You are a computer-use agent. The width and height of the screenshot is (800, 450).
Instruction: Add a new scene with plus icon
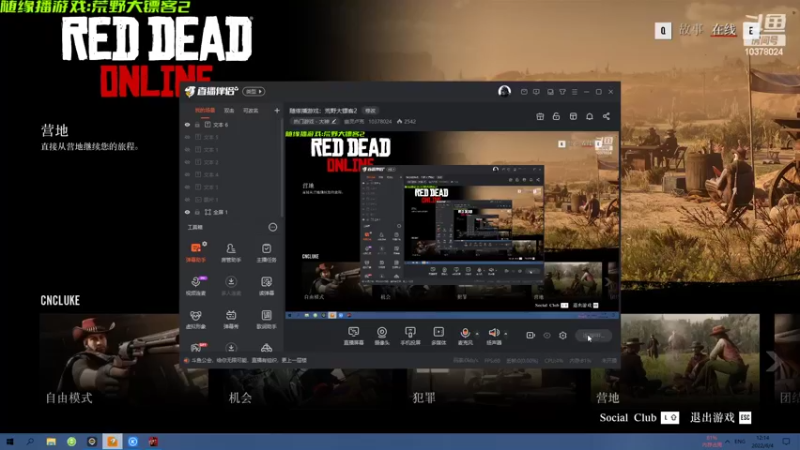click(277, 110)
